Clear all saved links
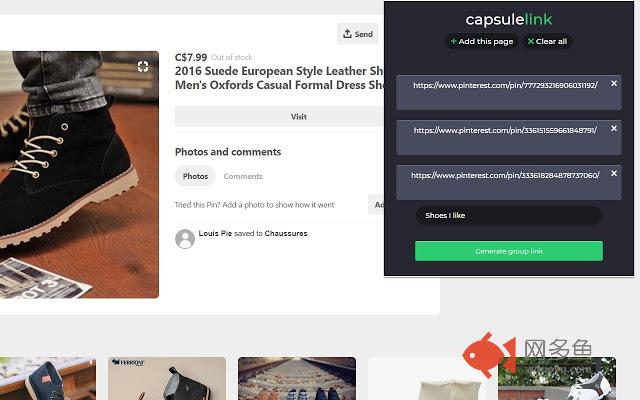The height and width of the screenshot is (400, 640). (547, 41)
